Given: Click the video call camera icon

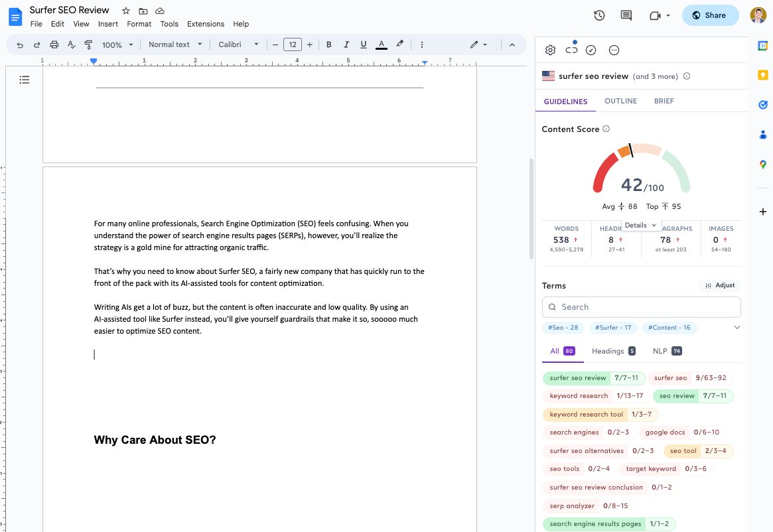Looking at the screenshot, I should tap(655, 16).
